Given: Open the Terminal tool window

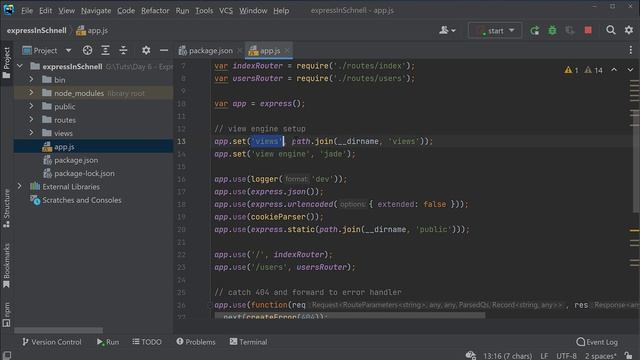Looking at the screenshot, I should click(x=248, y=342).
